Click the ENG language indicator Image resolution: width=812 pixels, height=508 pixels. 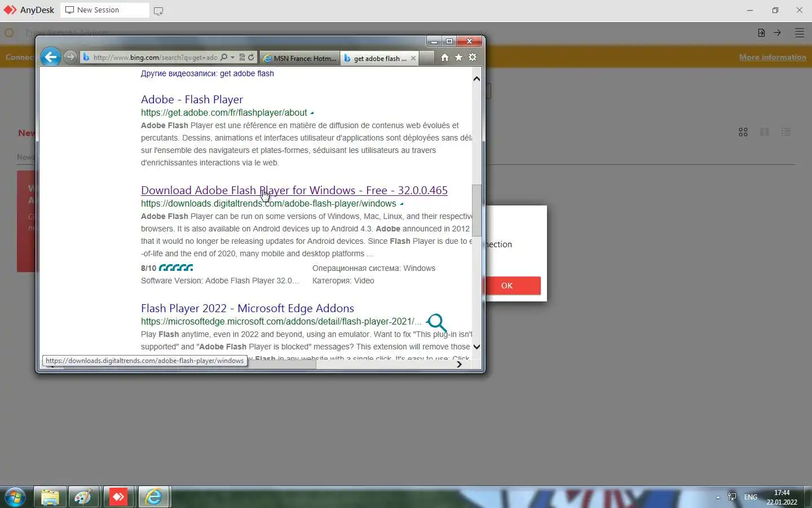(x=751, y=497)
